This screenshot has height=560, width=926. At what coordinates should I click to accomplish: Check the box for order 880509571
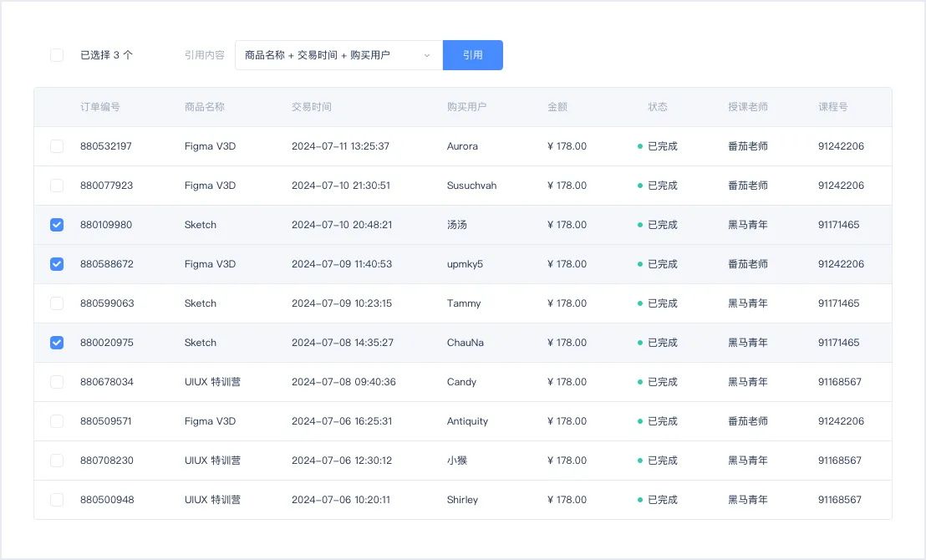[x=57, y=421]
